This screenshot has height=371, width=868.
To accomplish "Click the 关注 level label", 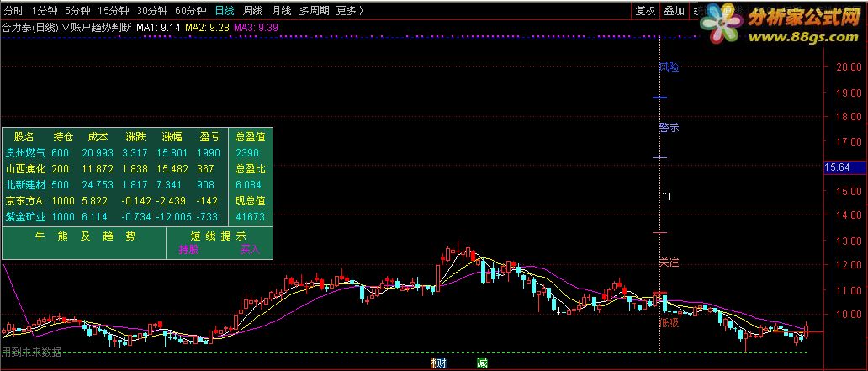I will [x=670, y=262].
